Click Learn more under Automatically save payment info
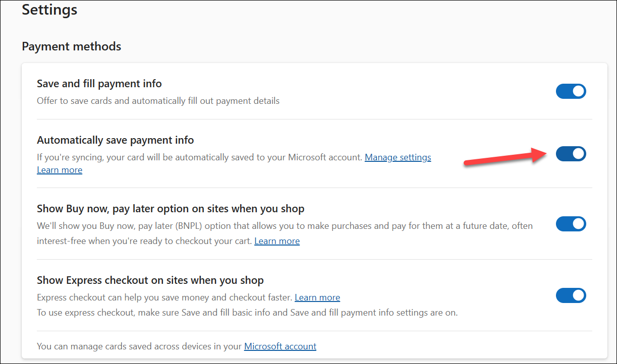 coord(59,170)
